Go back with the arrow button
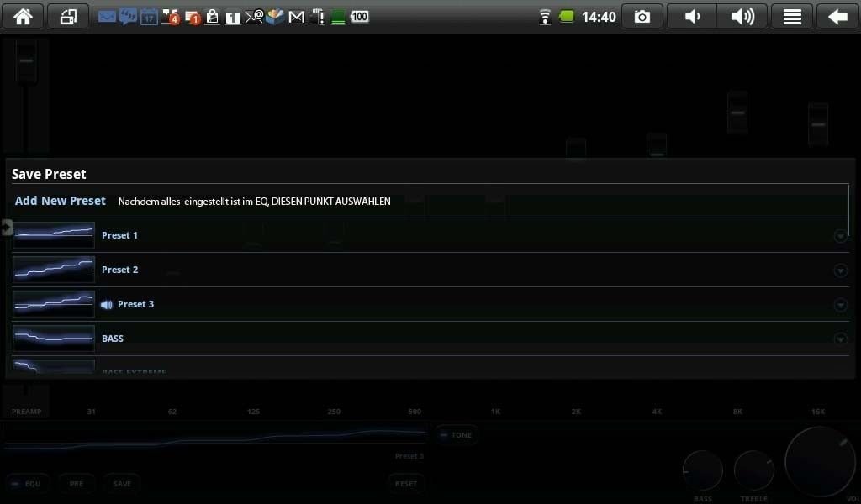Screen dimensions: 861x504 point(837,17)
